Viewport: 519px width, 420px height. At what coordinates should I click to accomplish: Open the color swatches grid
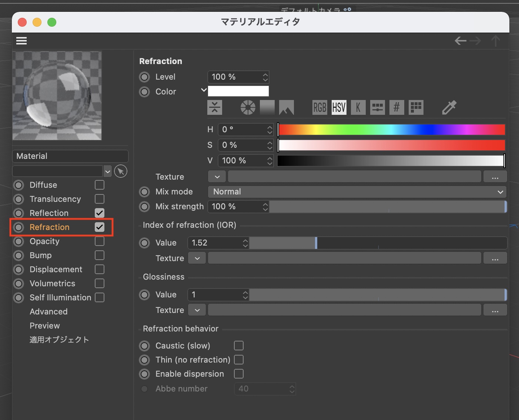point(416,108)
